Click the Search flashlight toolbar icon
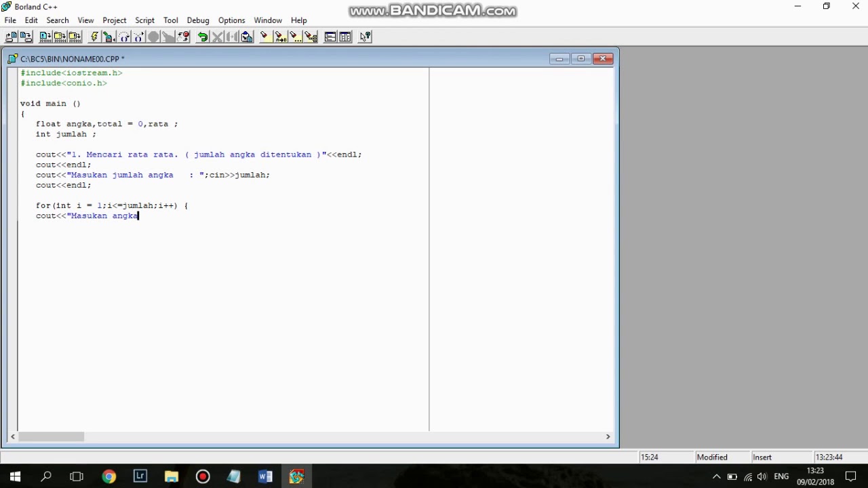Viewport: 868px width, 488px height. 265,37
